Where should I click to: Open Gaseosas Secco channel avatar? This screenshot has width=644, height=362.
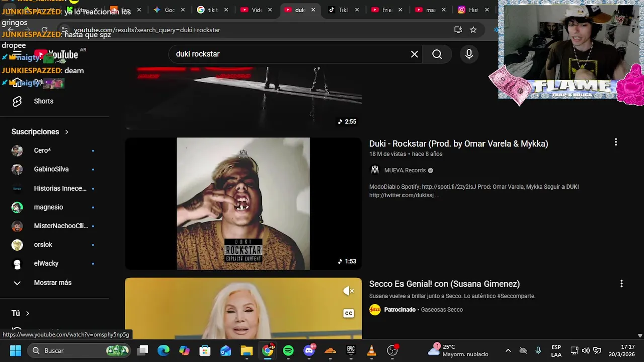click(375, 310)
